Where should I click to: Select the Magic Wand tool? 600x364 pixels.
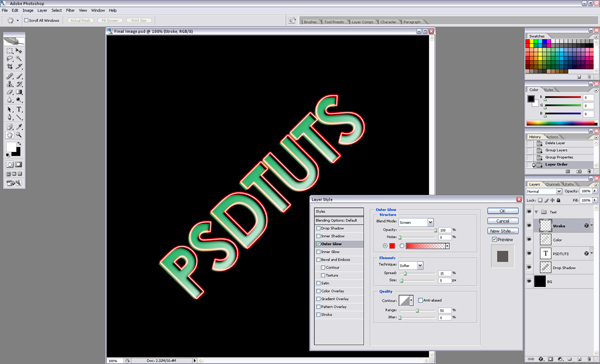(x=19, y=59)
